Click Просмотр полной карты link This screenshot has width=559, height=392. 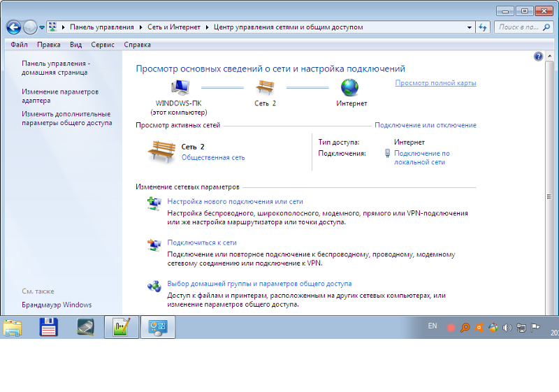click(435, 82)
